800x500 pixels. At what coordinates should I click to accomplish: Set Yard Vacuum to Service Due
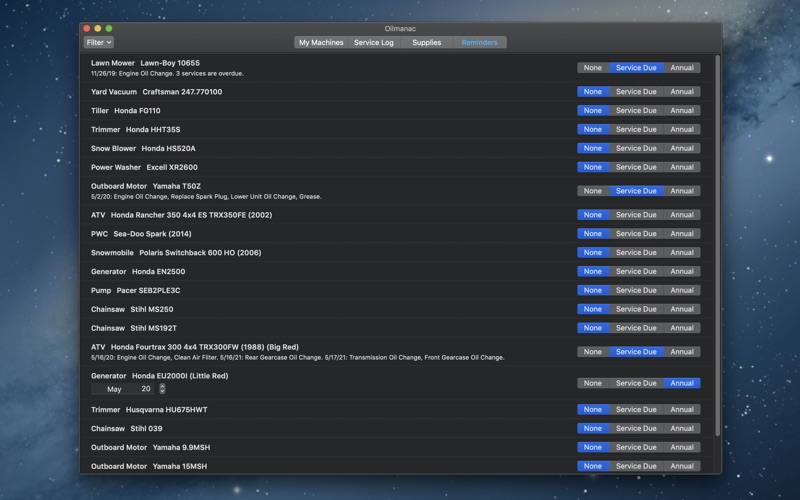(x=636, y=92)
